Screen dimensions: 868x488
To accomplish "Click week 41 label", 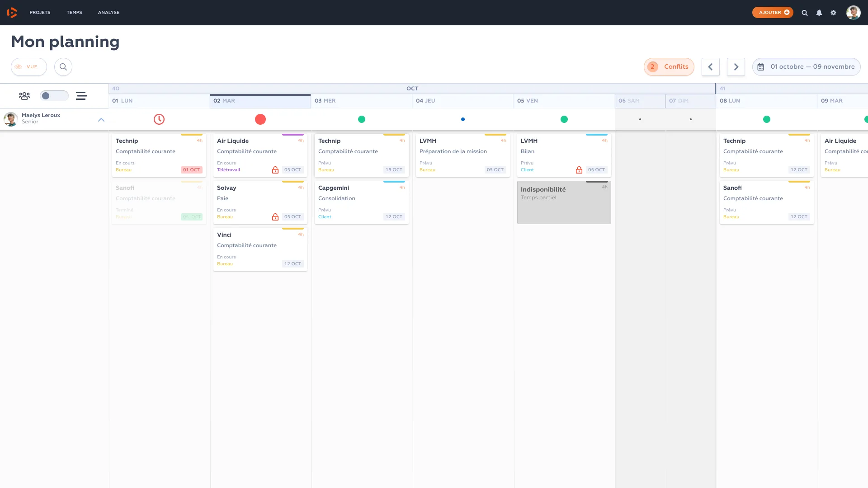I will click(722, 89).
